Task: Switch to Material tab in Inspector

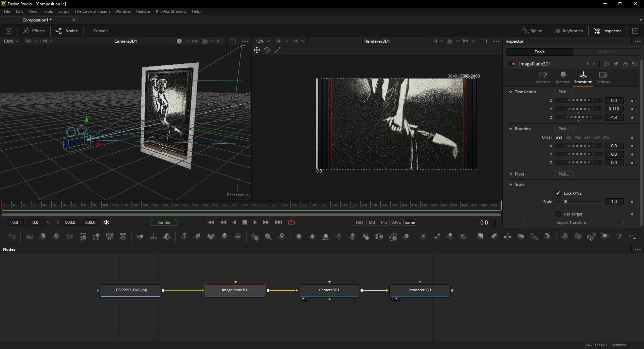Action: click(563, 78)
